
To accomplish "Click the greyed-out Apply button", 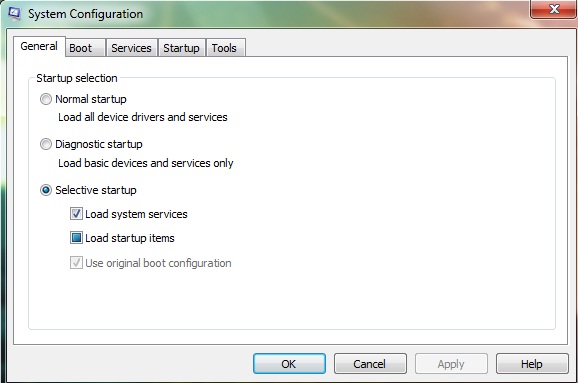I will click(x=451, y=364).
